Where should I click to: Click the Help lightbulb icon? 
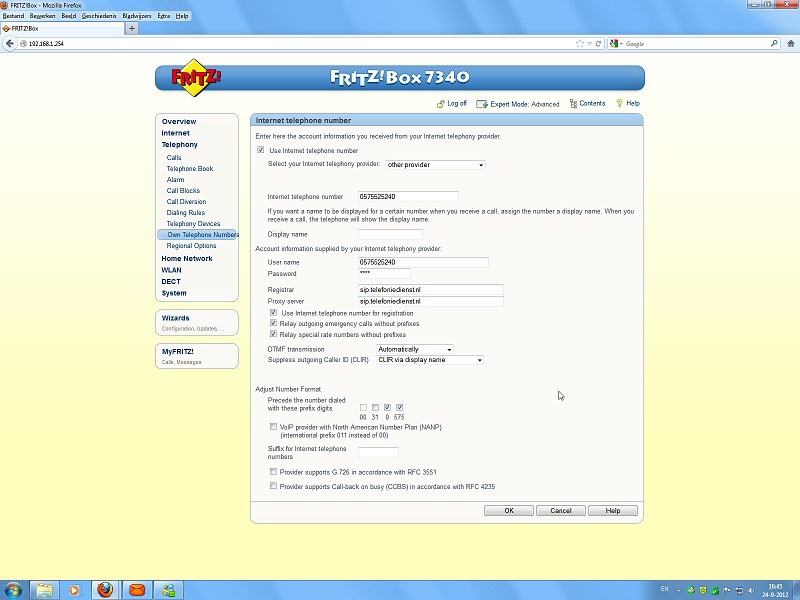(619, 104)
